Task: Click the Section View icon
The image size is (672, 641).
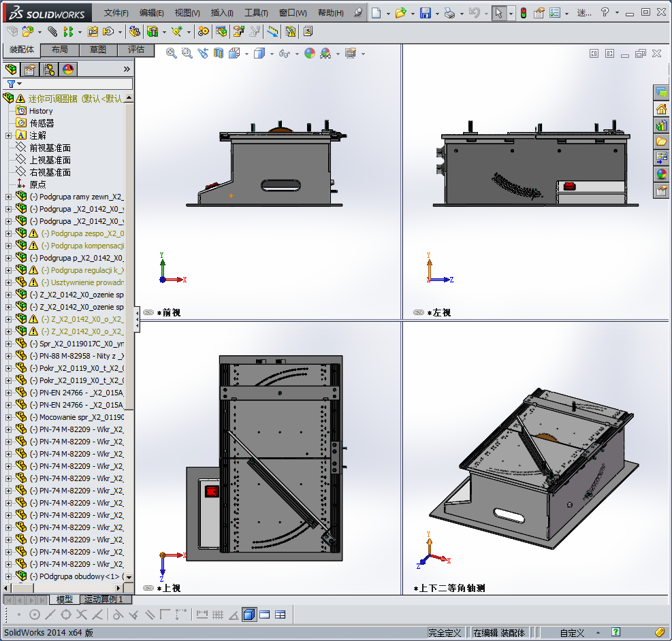Action: coord(219,53)
